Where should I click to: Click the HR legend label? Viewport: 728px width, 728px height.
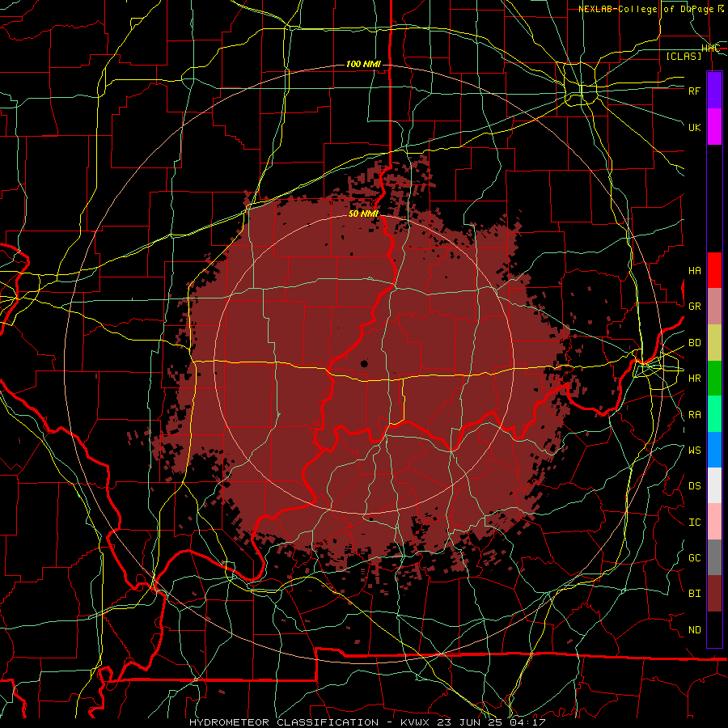[x=694, y=379]
